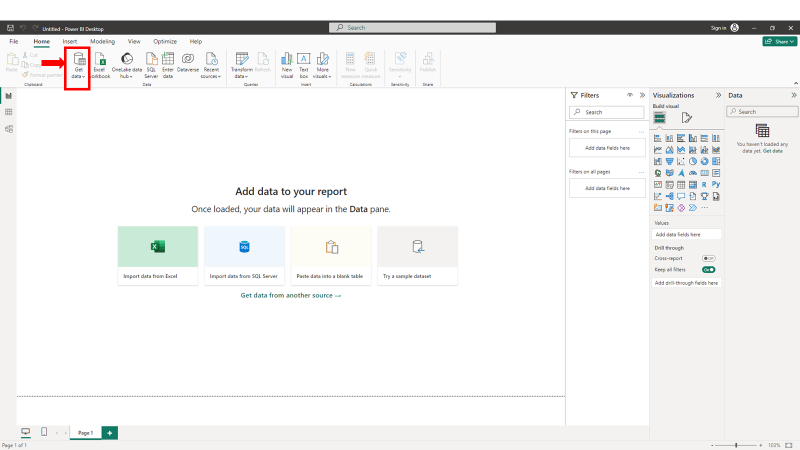Switch to Model view in left sidebar

[9, 129]
